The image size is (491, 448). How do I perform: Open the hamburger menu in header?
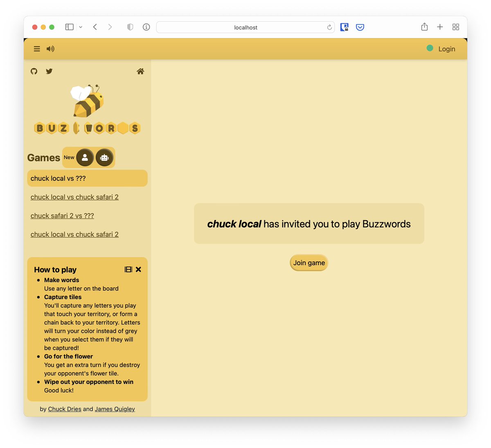[x=37, y=49]
